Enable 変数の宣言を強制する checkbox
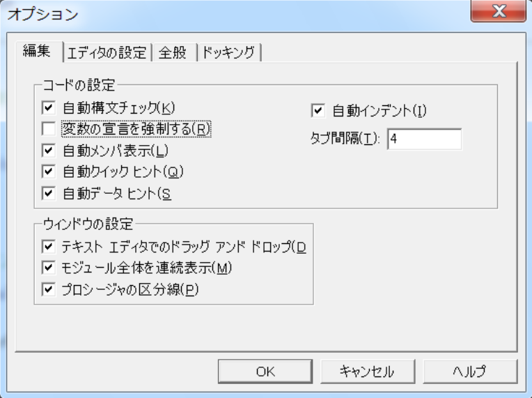This screenshot has height=398, width=532. click(48, 129)
